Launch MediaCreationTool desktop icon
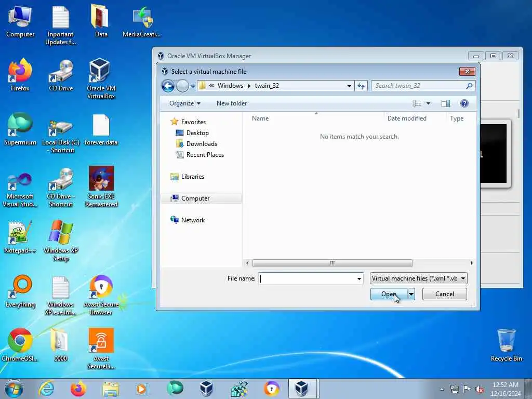The image size is (532, 399). pos(141,22)
